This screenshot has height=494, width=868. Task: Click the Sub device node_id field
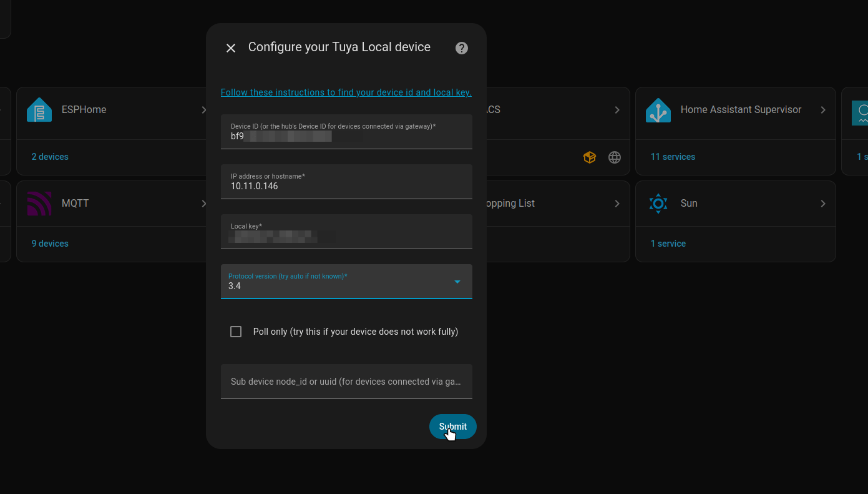346,382
